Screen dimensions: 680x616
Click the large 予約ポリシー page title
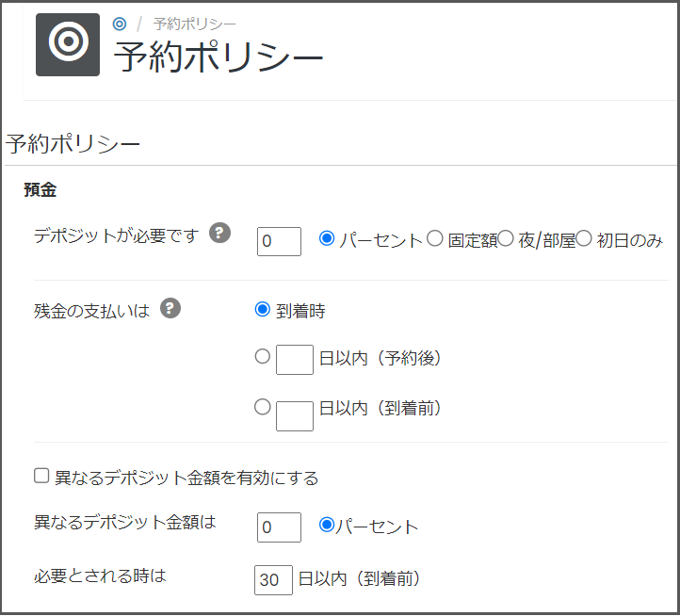(x=219, y=57)
